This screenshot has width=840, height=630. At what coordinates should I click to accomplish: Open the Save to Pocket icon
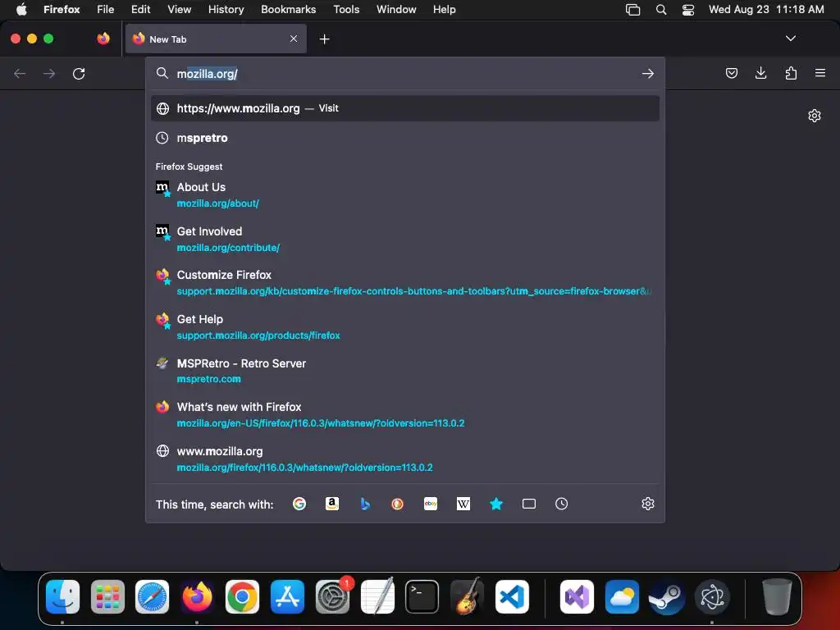731,73
